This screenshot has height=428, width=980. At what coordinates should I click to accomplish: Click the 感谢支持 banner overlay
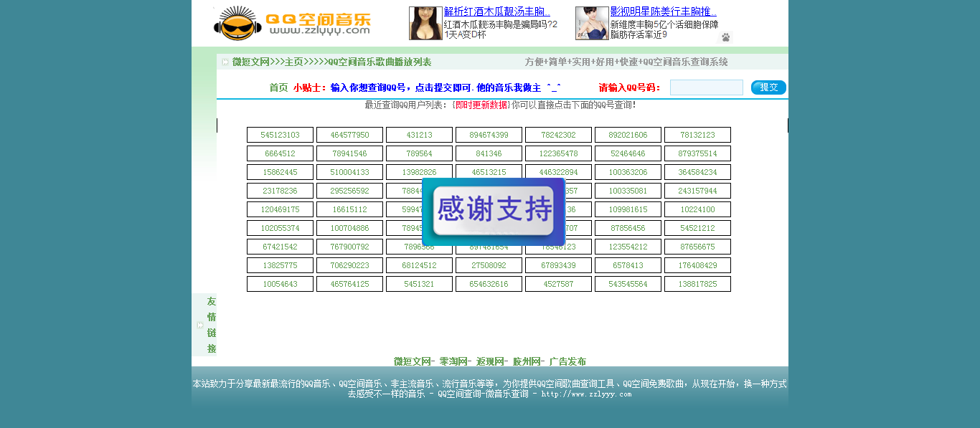pos(494,211)
